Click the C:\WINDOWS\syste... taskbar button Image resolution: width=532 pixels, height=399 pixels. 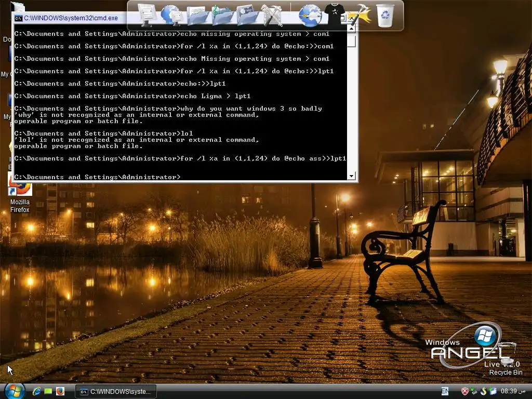coord(115,392)
